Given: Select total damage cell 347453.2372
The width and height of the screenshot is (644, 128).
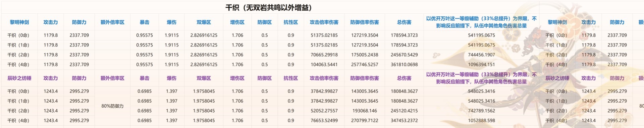Looking at the screenshot, I should (x=404, y=120).
